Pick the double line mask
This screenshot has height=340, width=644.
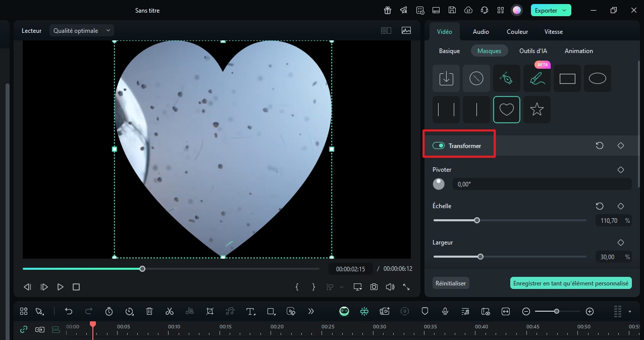click(x=446, y=110)
